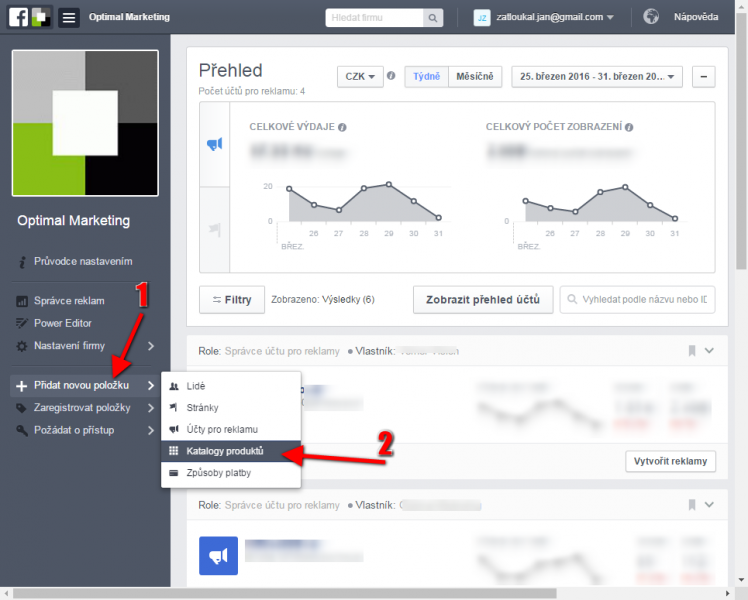Open the date range dropdown

click(x=597, y=76)
